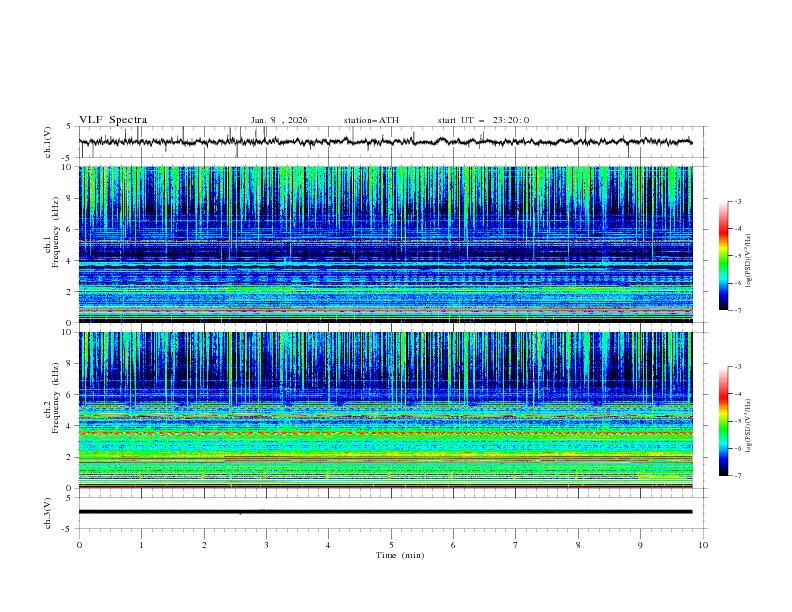Click the ch.2 "Frequency (kHz)" axis label
The height and width of the screenshot is (612, 792).
point(56,398)
